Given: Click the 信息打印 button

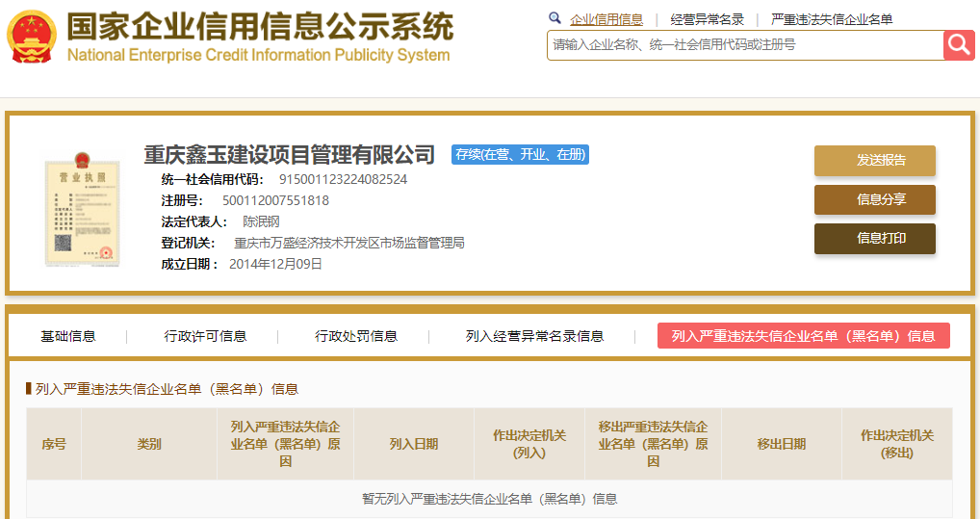Looking at the screenshot, I should tap(875, 238).
